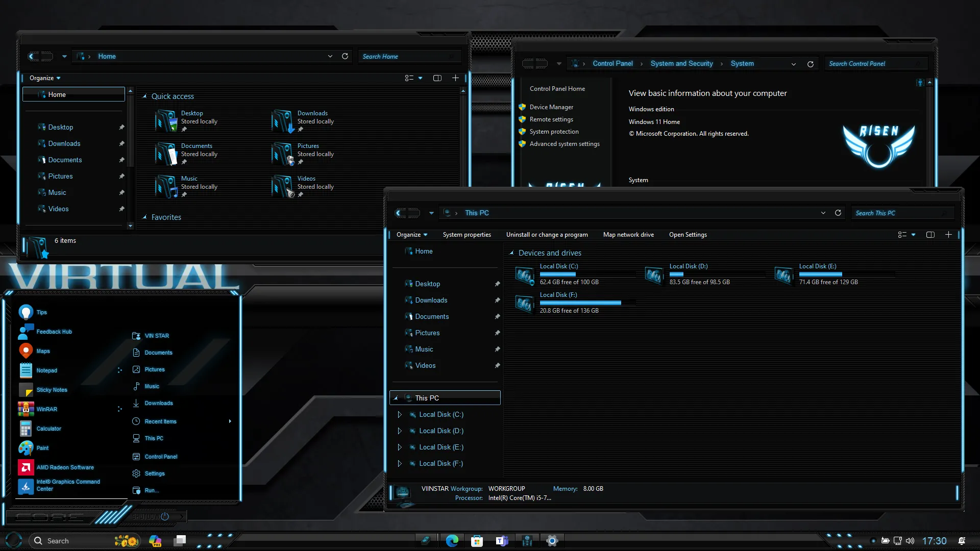Open Organize dropdown in This PC window

click(412, 235)
